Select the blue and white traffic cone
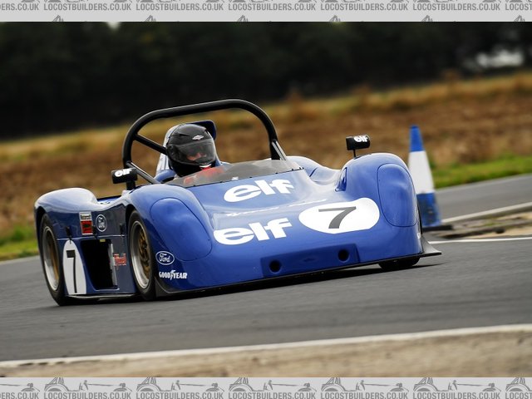The height and width of the screenshot is (399, 532). [423, 179]
